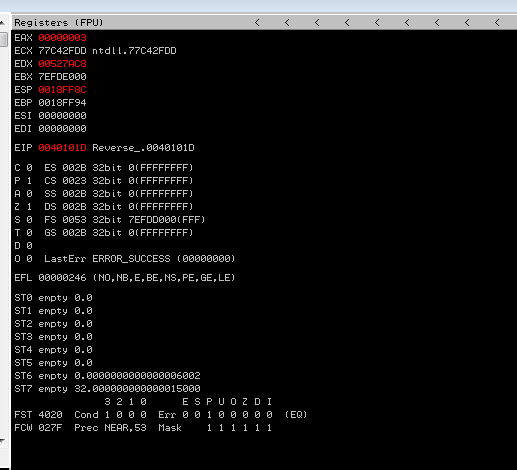Image resolution: width=517 pixels, height=470 pixels.
Task: Select ST6 value 0.0000000000000006002
Action: 137,376
